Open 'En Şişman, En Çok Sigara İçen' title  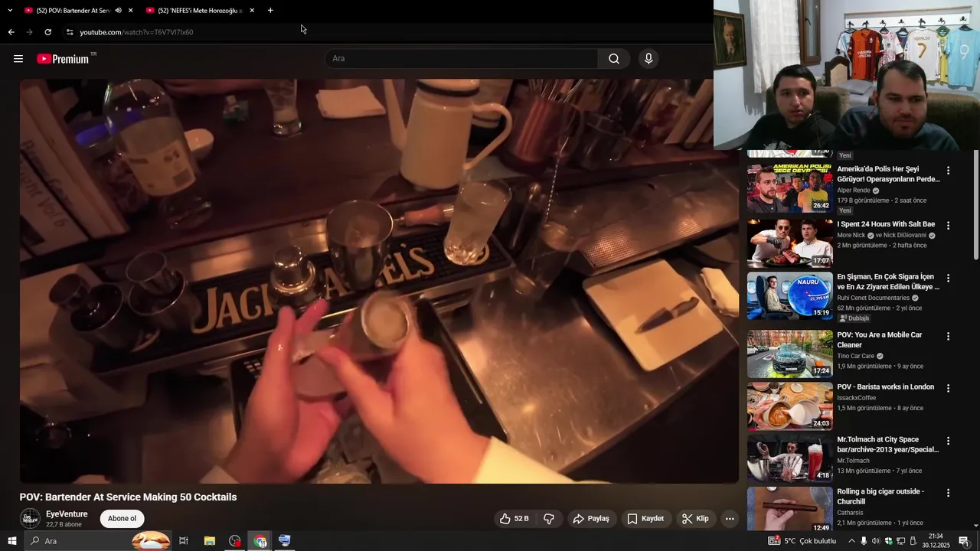(x=888, y=282)
